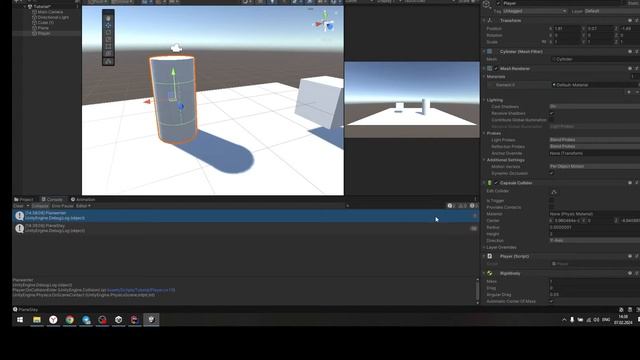This screenshot has height=360, width=640.
Task: Open Reflection Probes dropdown
Action: tap(595, 147)
